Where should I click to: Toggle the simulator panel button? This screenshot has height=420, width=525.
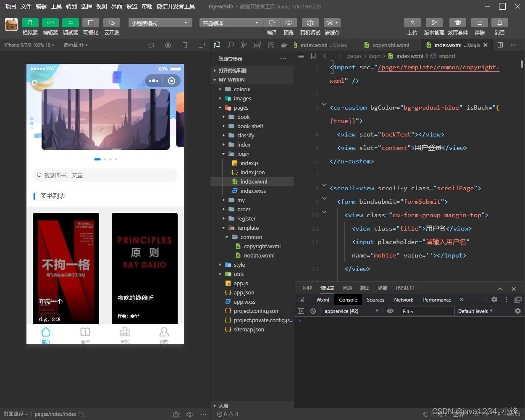tap(30, 23)
